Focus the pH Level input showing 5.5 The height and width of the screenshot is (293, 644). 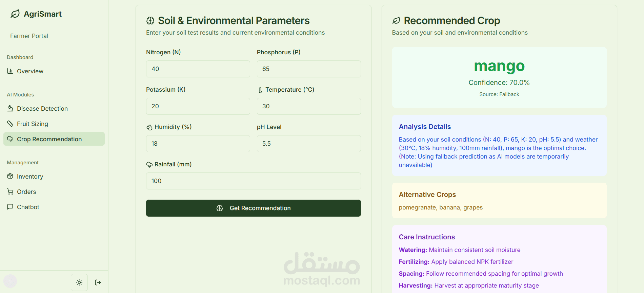pos(309,144)
